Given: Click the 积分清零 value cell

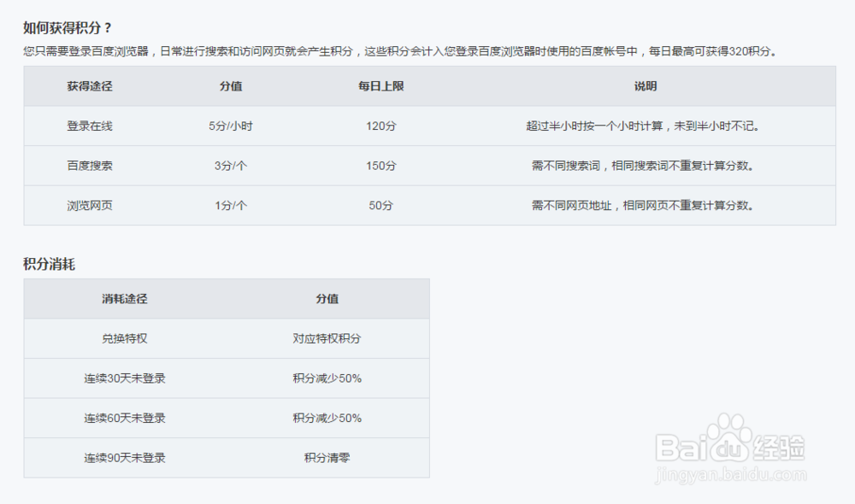Looking at the screenshot, I should (x=328, y=458).
